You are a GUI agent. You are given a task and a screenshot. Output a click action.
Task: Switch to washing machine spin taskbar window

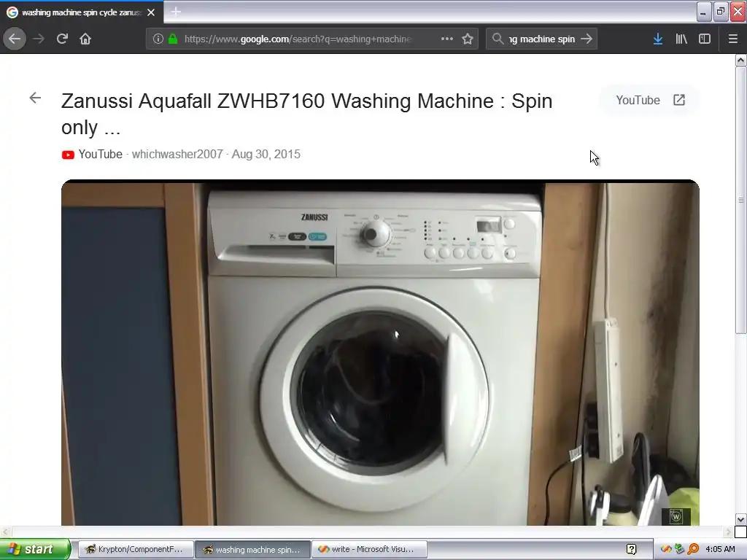(x=253, y=549)
